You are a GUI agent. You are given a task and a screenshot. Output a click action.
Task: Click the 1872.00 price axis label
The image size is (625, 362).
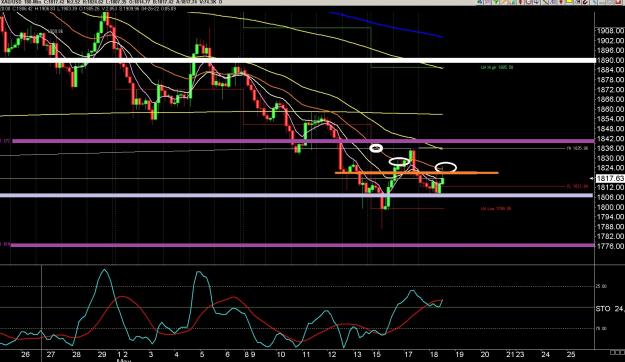[x=610, y=90]
